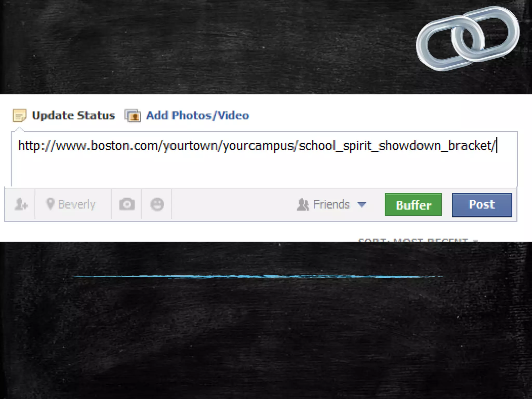Click the green Buffer button
532x399 pixels.
[413, 204]
